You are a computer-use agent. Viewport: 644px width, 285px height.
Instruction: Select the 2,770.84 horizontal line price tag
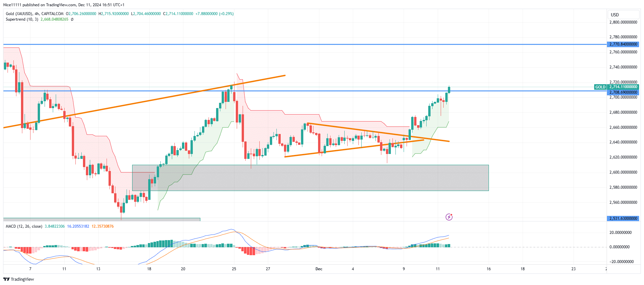tap(623, 44)
